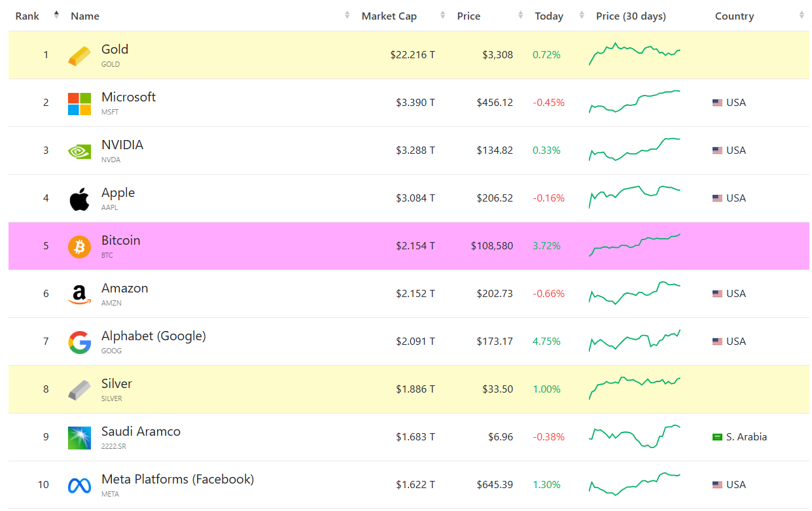The height and width of the screenshot is (511, 812).
Task: Sort by the Name column header
Action: click(85, 16)
